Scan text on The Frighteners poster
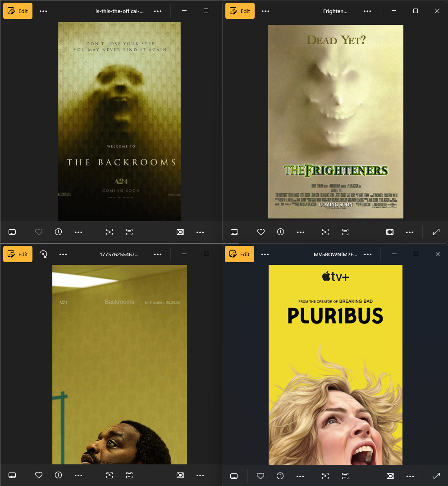 point(345,232)
